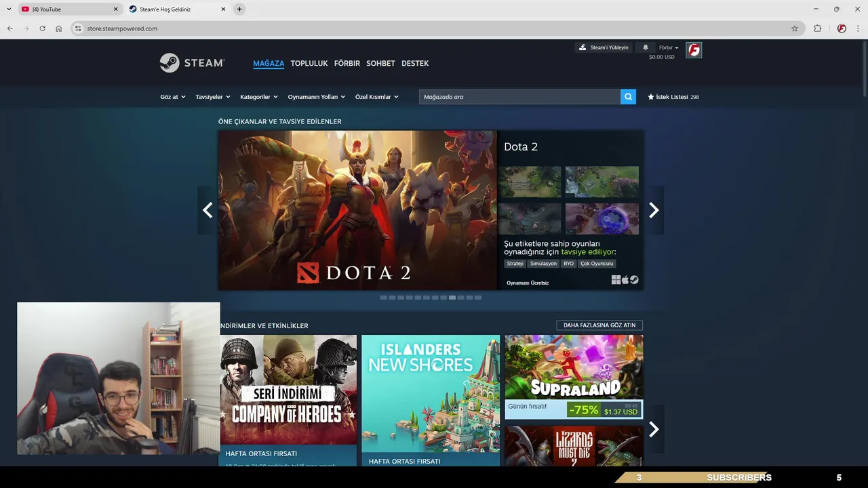Click RYO tag
The image size is (868, 488).
568,264
